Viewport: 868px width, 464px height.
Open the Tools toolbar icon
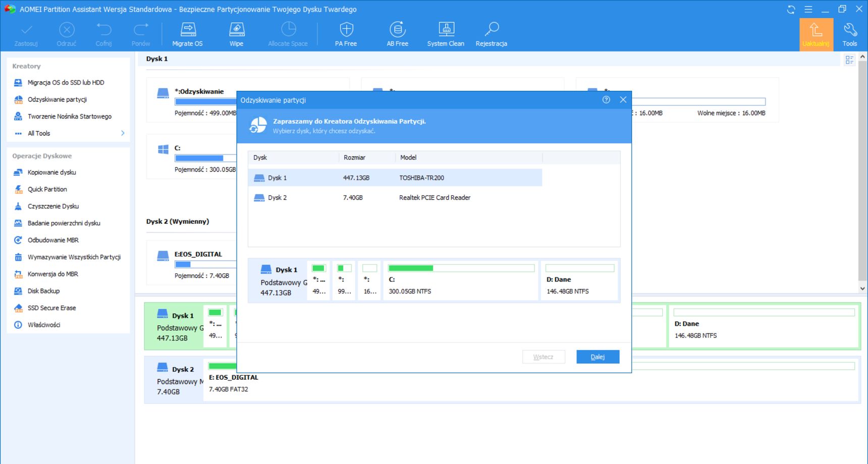point(850,34)
